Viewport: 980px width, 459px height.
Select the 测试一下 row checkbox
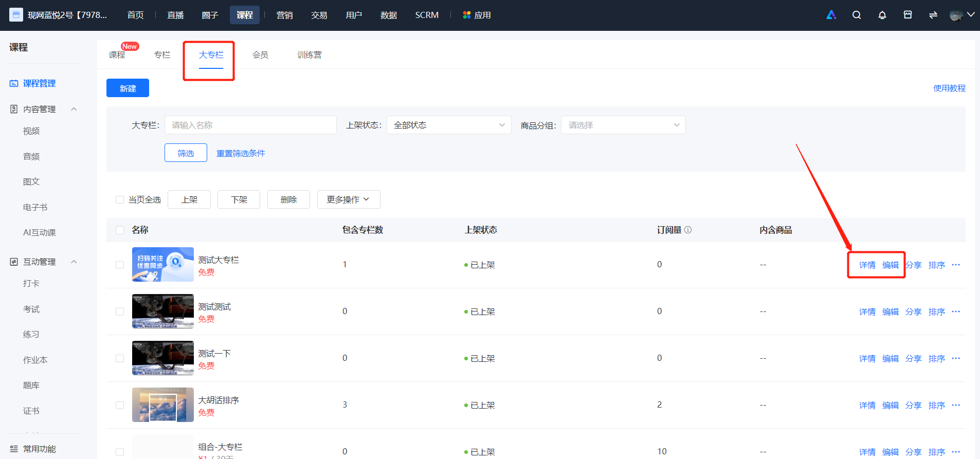tap(120, 358)
